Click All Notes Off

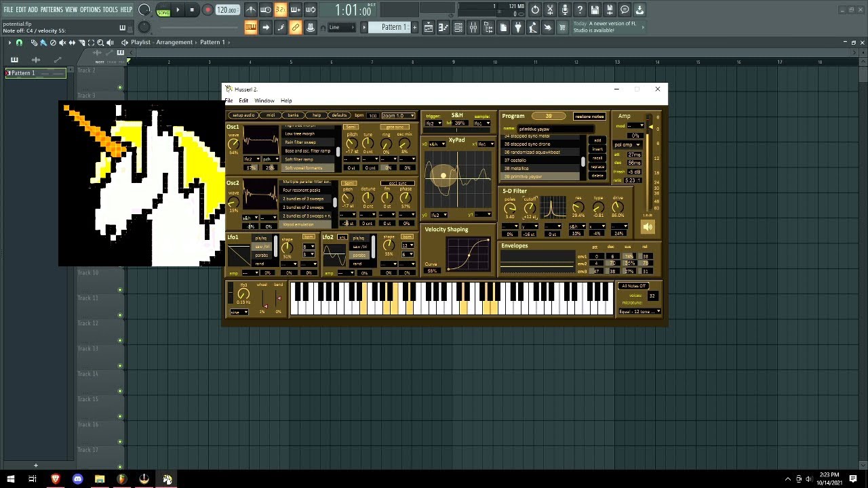pos(634,286)
